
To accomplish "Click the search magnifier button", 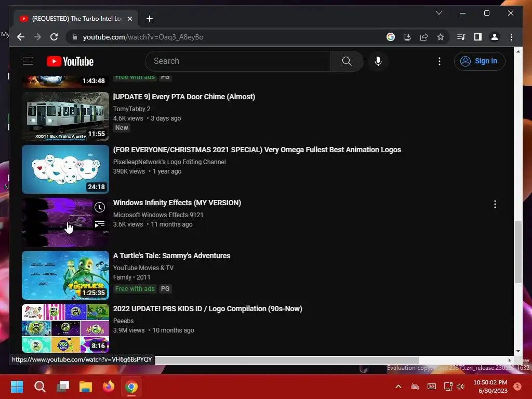I will pyautogui.click(x=347, y=61).
